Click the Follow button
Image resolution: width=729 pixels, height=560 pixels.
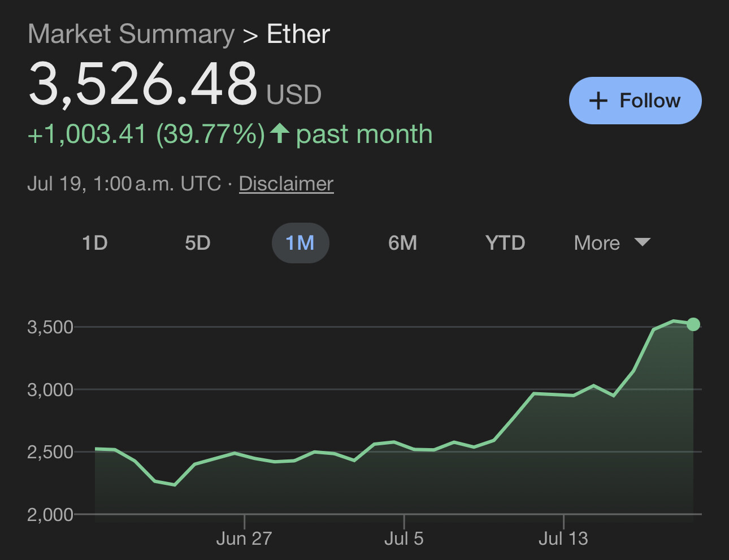(634, 101)
